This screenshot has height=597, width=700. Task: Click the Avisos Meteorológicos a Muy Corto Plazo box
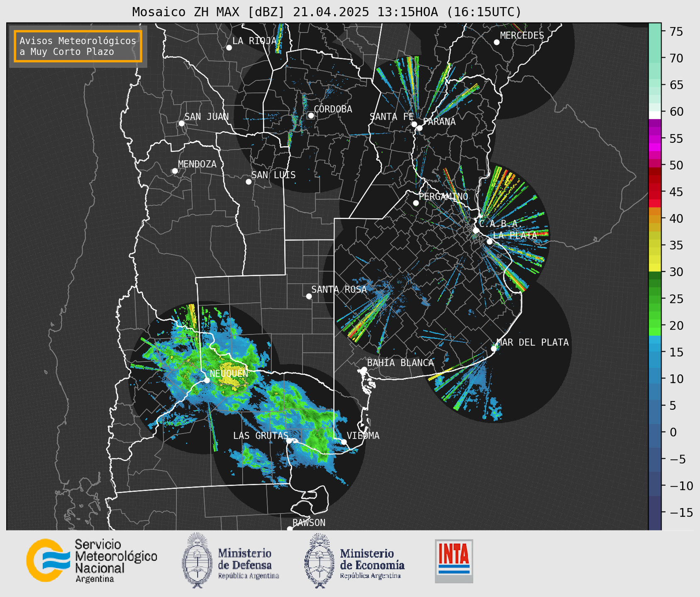(78, 46)
